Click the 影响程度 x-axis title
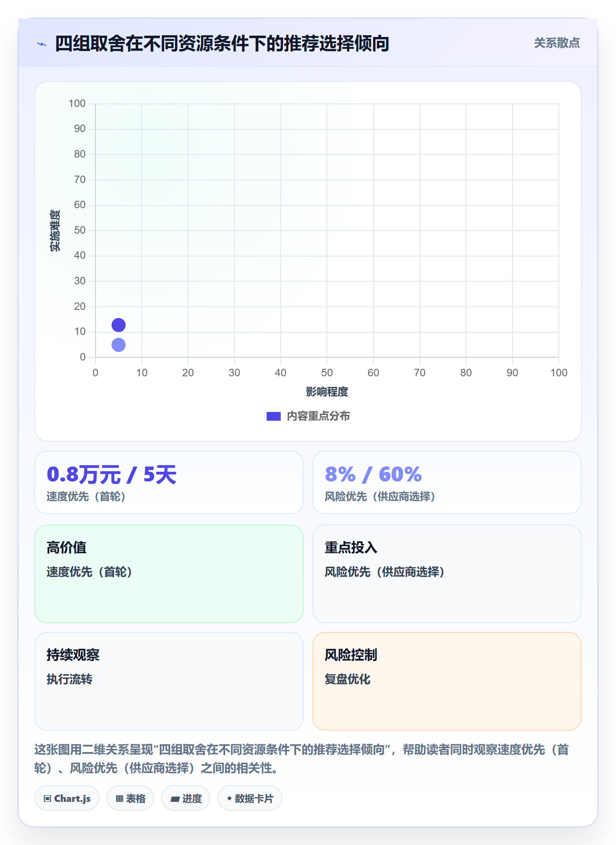 pos(327,392)
